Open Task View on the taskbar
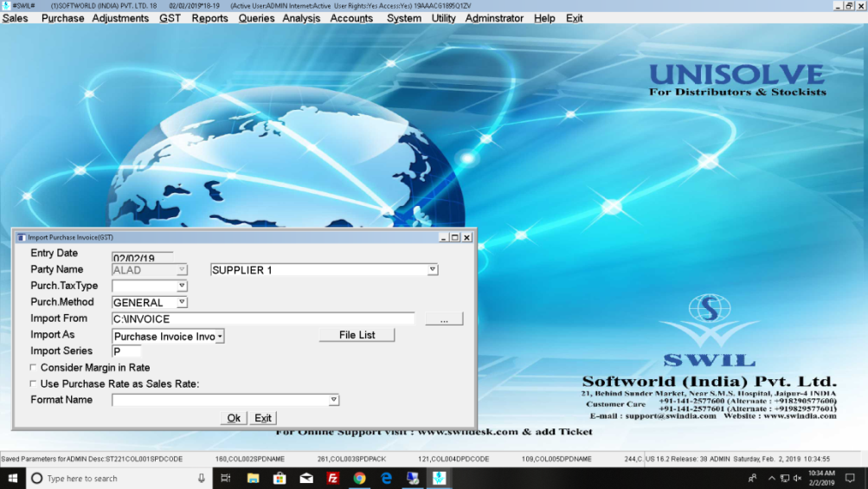This screenshot has height=489, width=868. click(226, 479)
